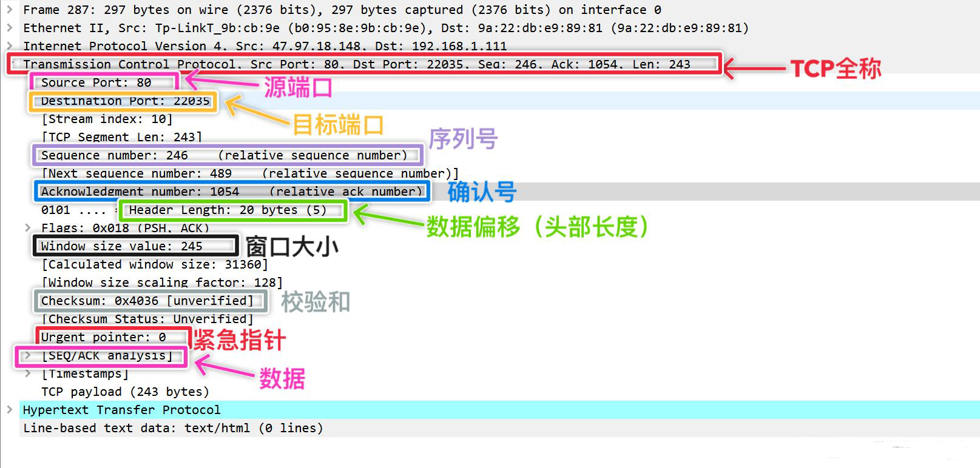Expand the [Timestamps] node
980x468 pixels.
pyautogui.click(x=28, y=373)
